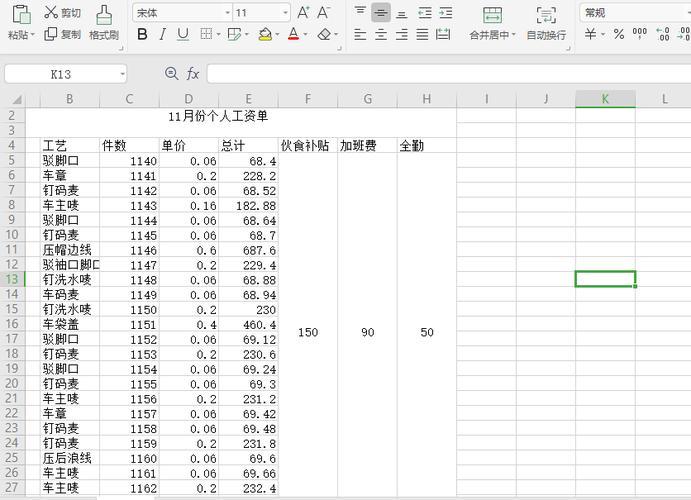Select row 13 header
This screenshot has width=691, height=500.
pos(12,279)
